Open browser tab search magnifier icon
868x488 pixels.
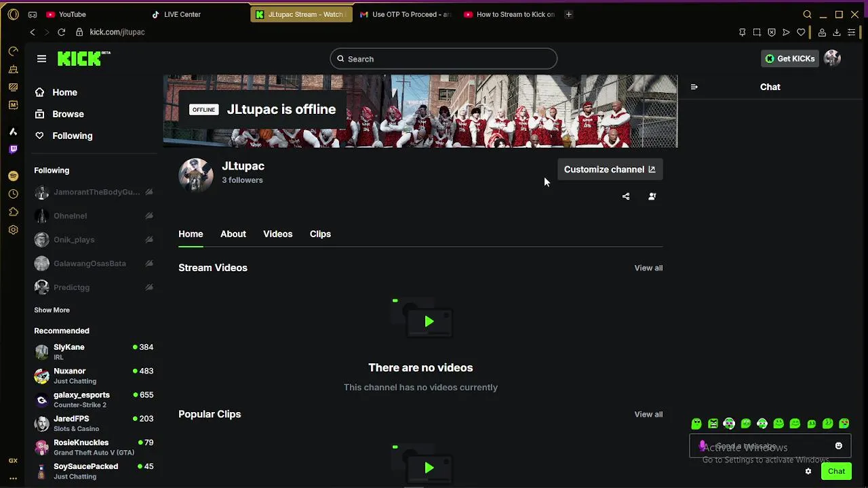tap(807, 14)
